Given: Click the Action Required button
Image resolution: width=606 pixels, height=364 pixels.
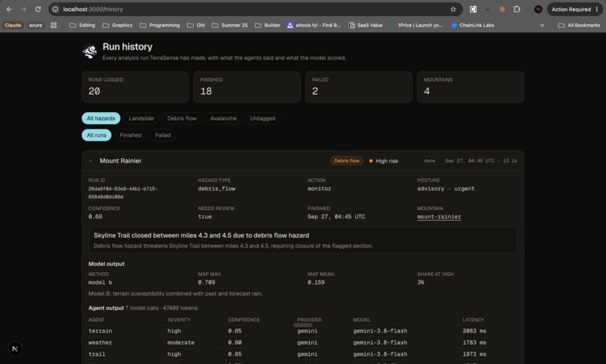Looking at the screenshot, I should point(571,9).
